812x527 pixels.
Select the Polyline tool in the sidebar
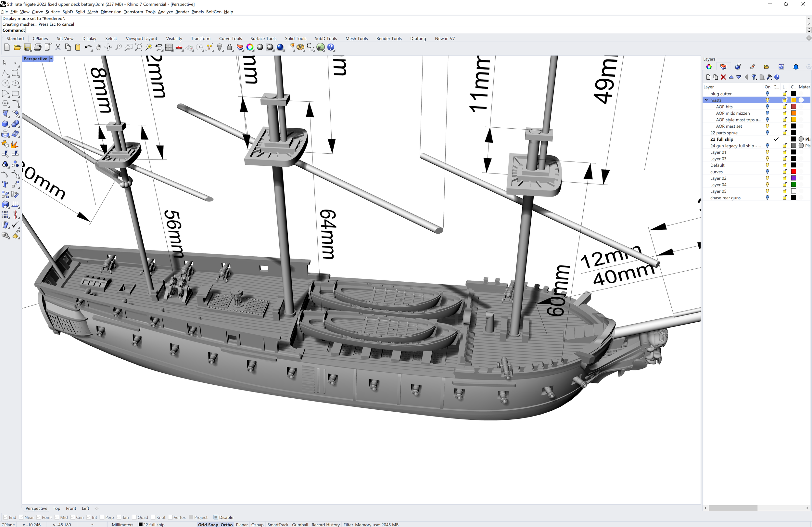tap(5, 73)
